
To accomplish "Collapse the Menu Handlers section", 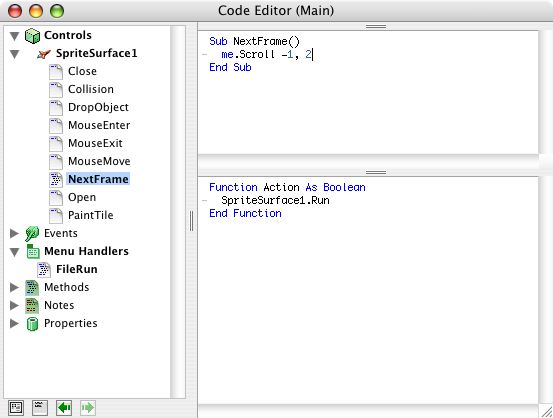I will (14, 252).
